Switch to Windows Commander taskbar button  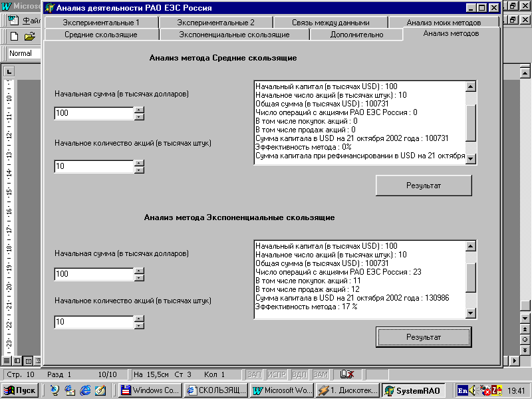[151, 390]
